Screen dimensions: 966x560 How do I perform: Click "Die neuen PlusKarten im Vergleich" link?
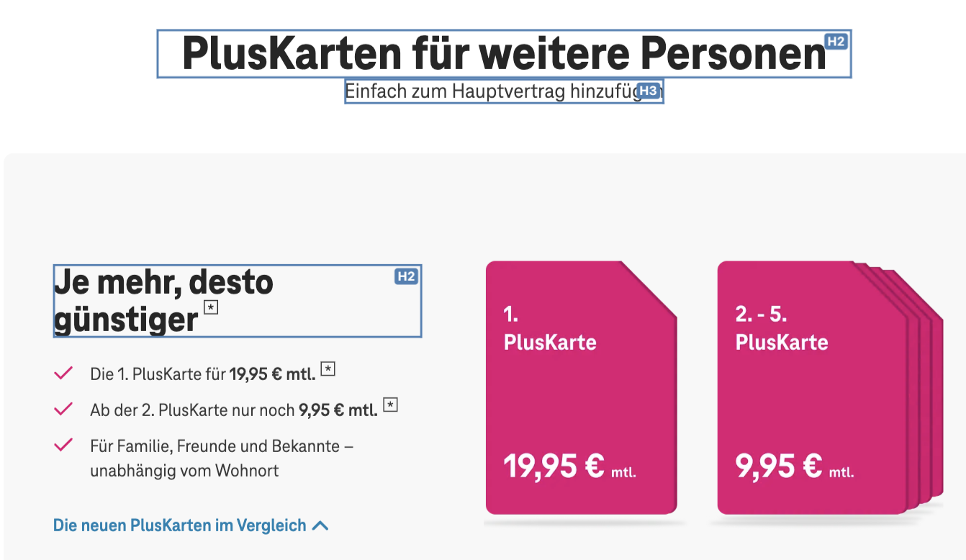(x=180, y=525)
